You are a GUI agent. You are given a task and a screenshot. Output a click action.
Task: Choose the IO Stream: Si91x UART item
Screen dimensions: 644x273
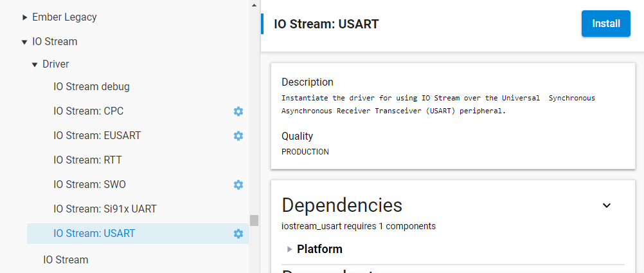(105, 209)
